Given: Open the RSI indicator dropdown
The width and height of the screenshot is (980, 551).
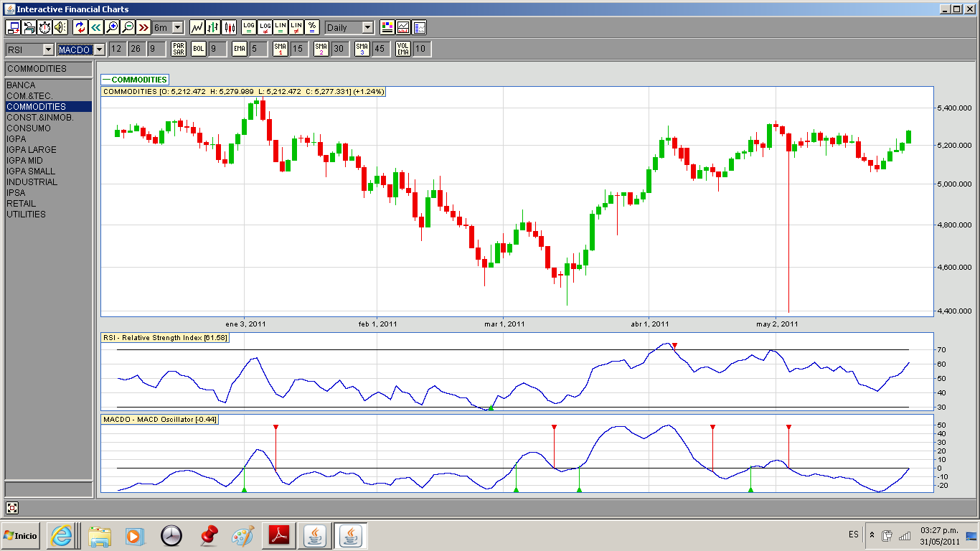Looking at the screenshot, I should point(30,50).
